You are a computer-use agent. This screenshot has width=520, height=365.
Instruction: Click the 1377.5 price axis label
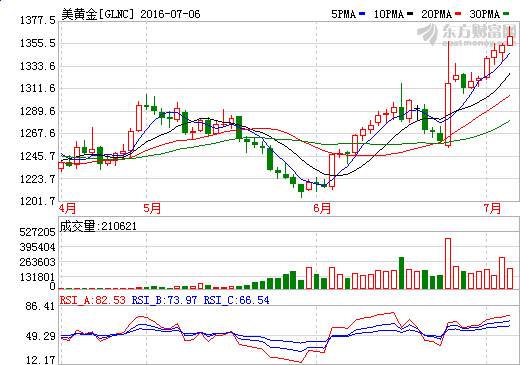click(x=38, y=21)
